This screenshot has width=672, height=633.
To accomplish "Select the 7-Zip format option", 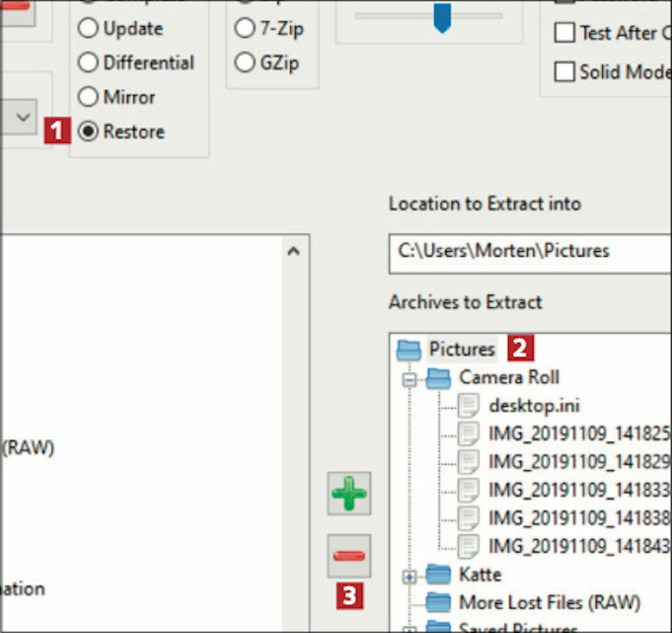I will click(x=245, y=29).
